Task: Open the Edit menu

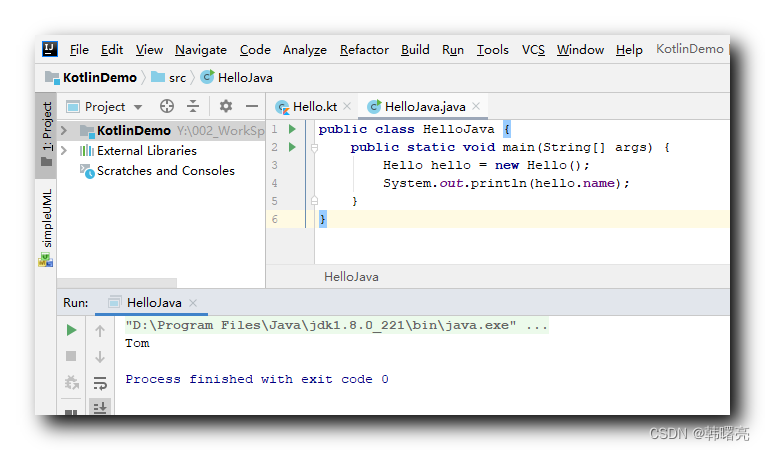Action: tap(112, 50)
